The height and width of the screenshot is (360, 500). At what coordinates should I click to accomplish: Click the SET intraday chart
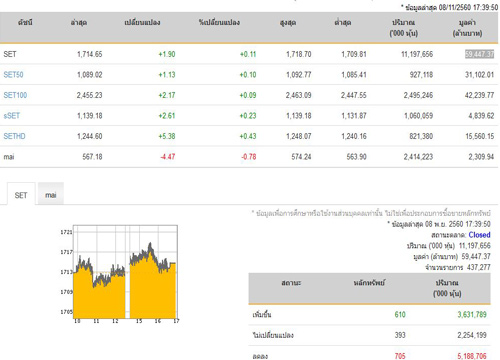click(125, 272)
